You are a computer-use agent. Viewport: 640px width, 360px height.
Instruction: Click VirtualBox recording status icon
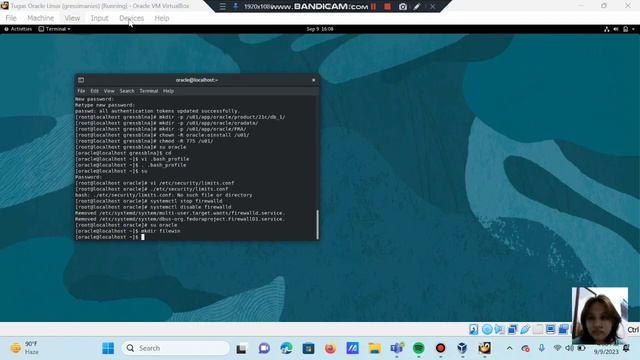pyautogui.click(x=563, y=329)
